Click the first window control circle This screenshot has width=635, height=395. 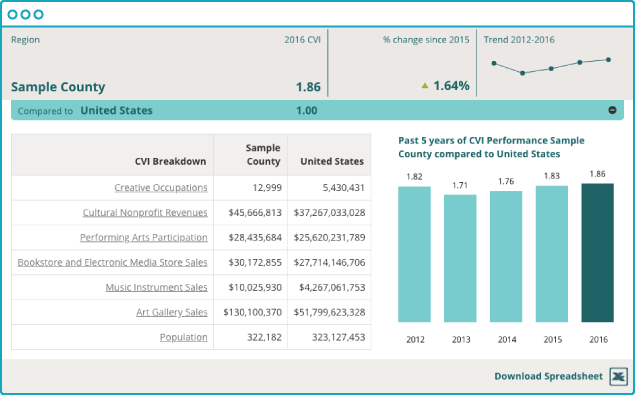(x=13, y=15)
